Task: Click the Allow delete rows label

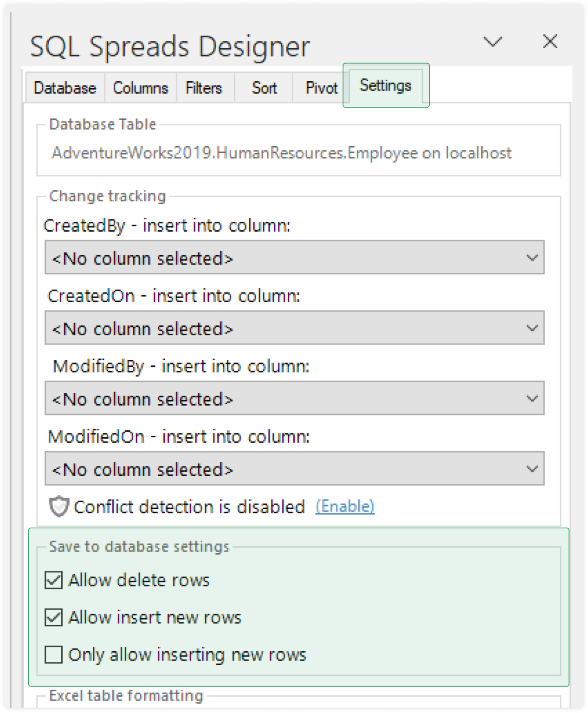Action: (139, 580)
